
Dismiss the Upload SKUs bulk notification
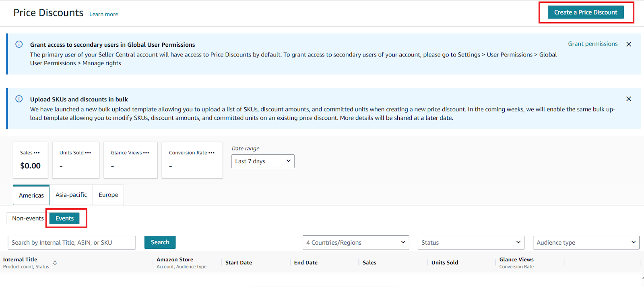(x=629, y=99)
